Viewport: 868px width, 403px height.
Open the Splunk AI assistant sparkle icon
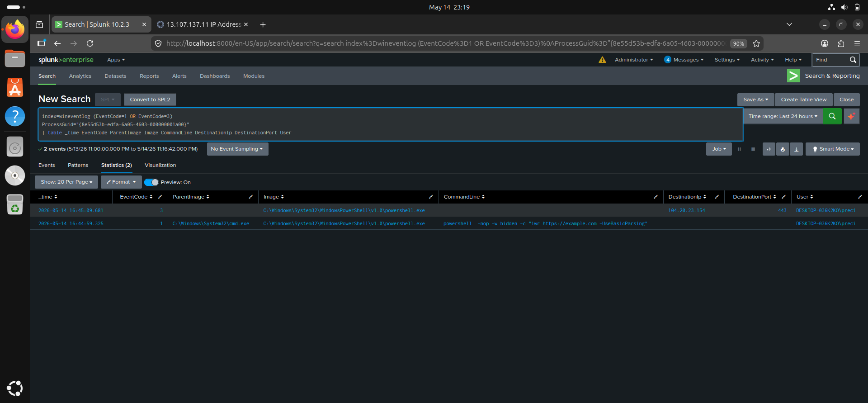pos(851,116)
